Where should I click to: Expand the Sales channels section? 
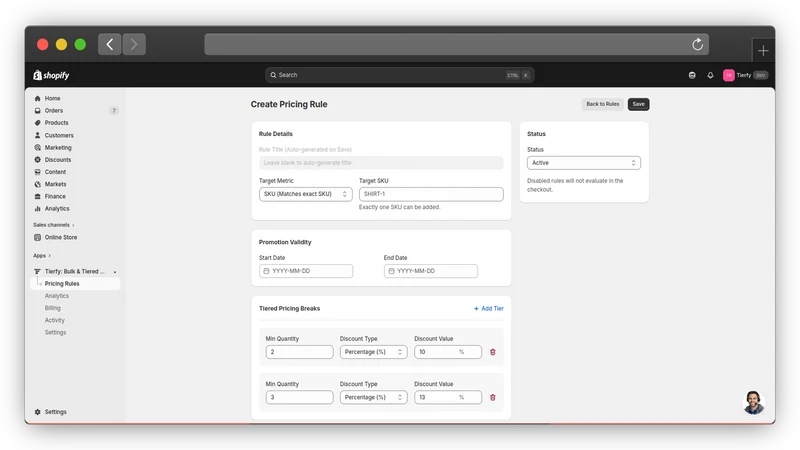[54, 225]
